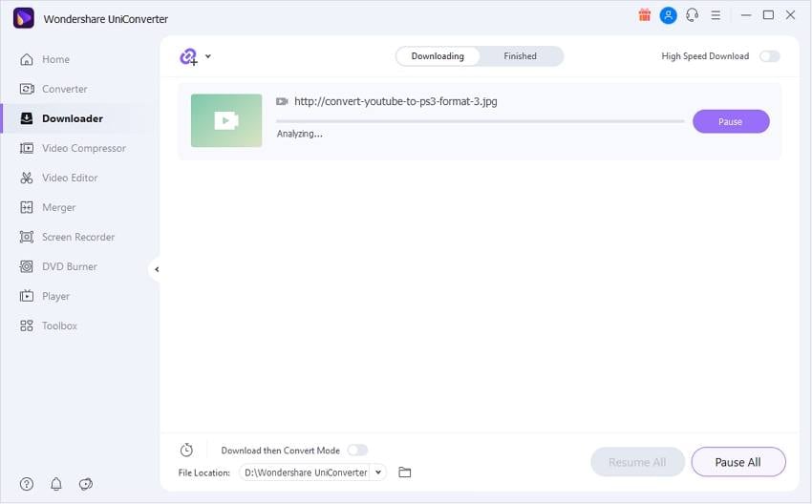The height and width of the screenshot is (504, 812).
Task: Open Video Editor label in sidebar
Action: [x=70, y=178]
